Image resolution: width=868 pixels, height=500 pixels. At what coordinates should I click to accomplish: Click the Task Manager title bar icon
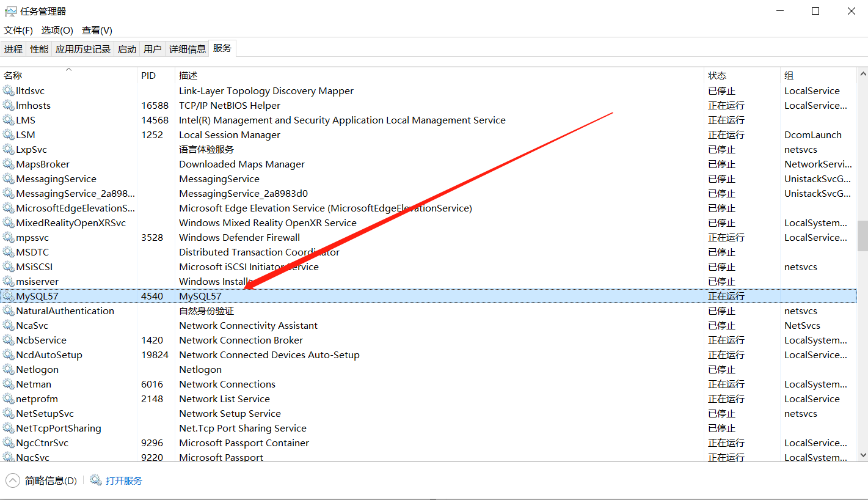coord(10,11)
